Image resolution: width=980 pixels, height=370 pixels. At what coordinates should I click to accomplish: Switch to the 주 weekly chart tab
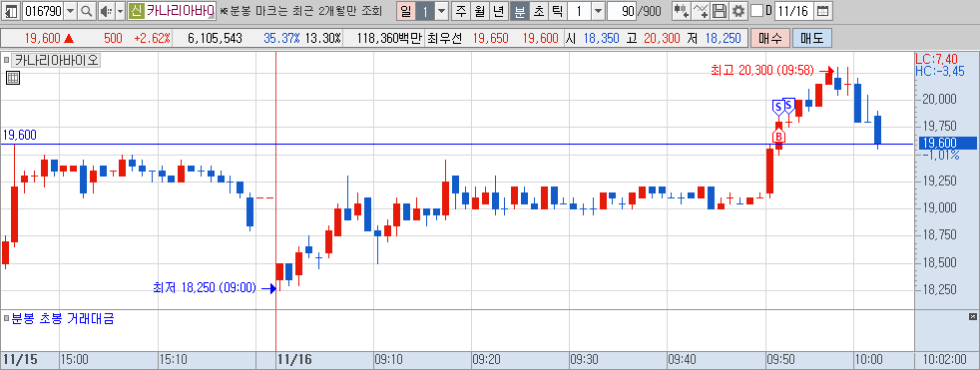click(x=461, y=11)
